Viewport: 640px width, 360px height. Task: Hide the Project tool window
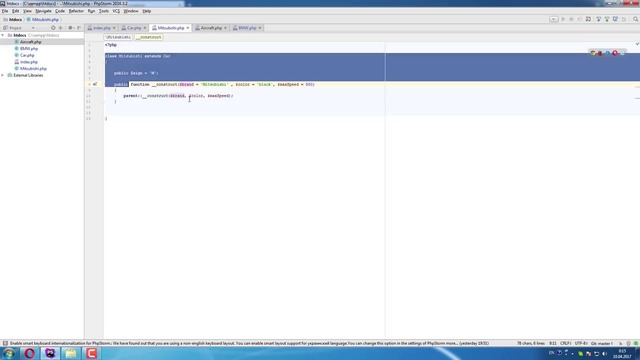pyautogui.click(x=79, y=28)
